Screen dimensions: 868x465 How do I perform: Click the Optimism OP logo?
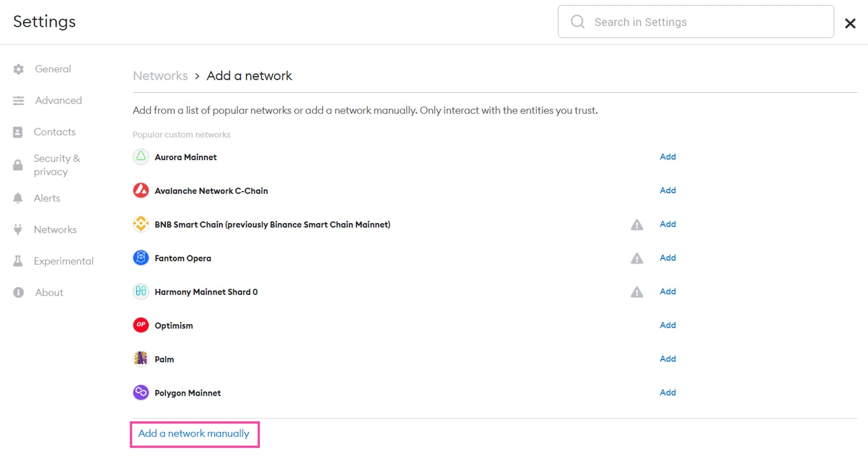[x=140, y=325]
